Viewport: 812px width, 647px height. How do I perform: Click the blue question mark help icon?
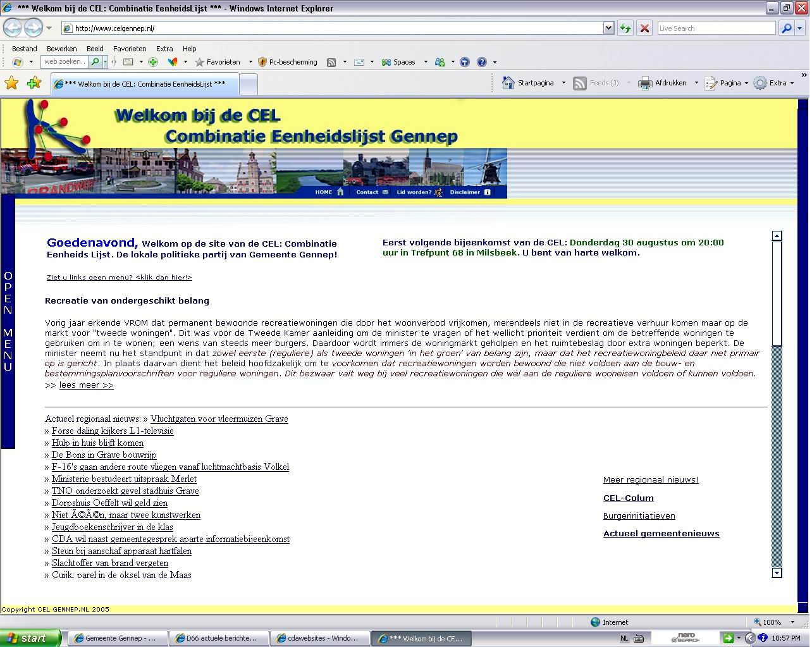tap(482, 62)
